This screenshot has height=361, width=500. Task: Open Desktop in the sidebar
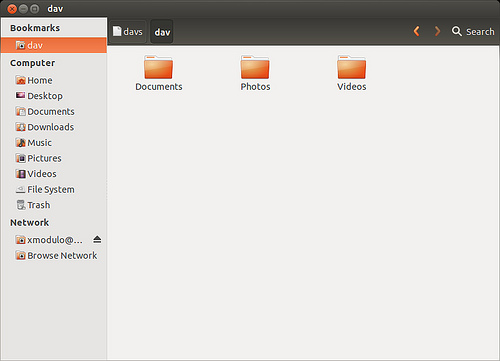click(54, 96)
